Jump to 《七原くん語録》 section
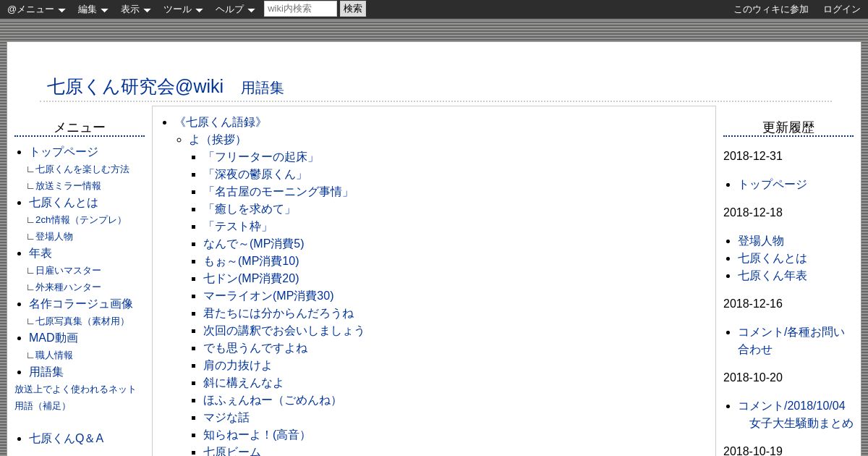 coord(221,122)
